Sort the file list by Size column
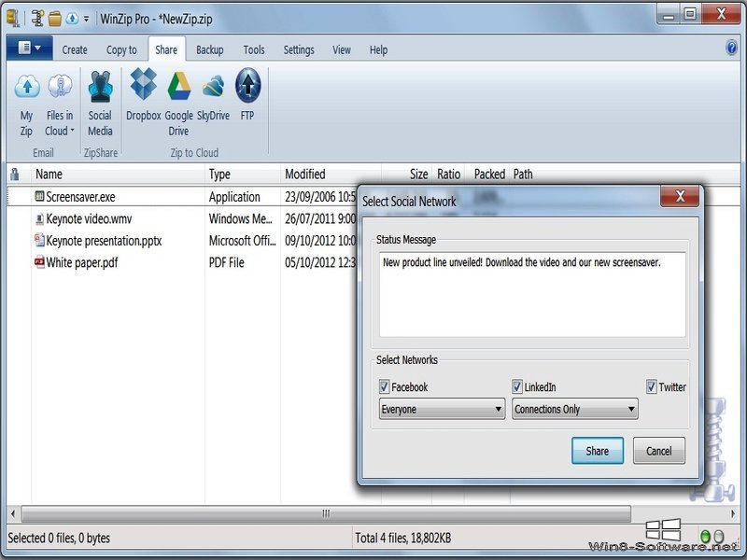747x560 pixels. point(407,175)
